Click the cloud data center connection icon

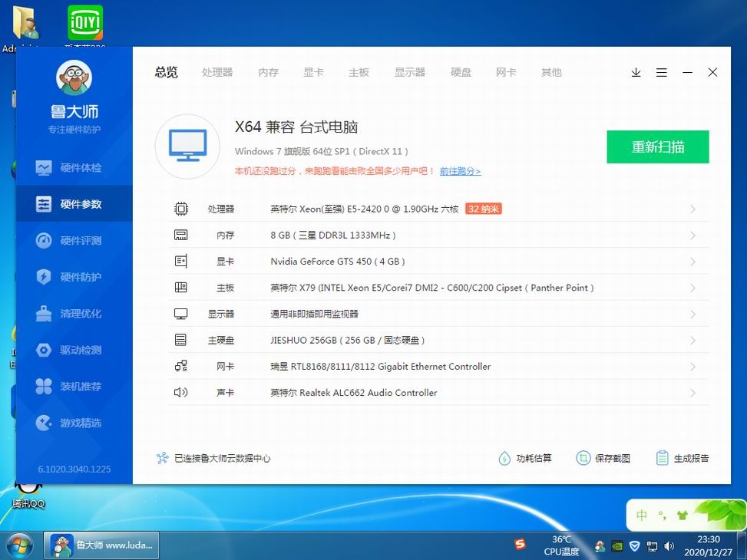tap(163, 458)
